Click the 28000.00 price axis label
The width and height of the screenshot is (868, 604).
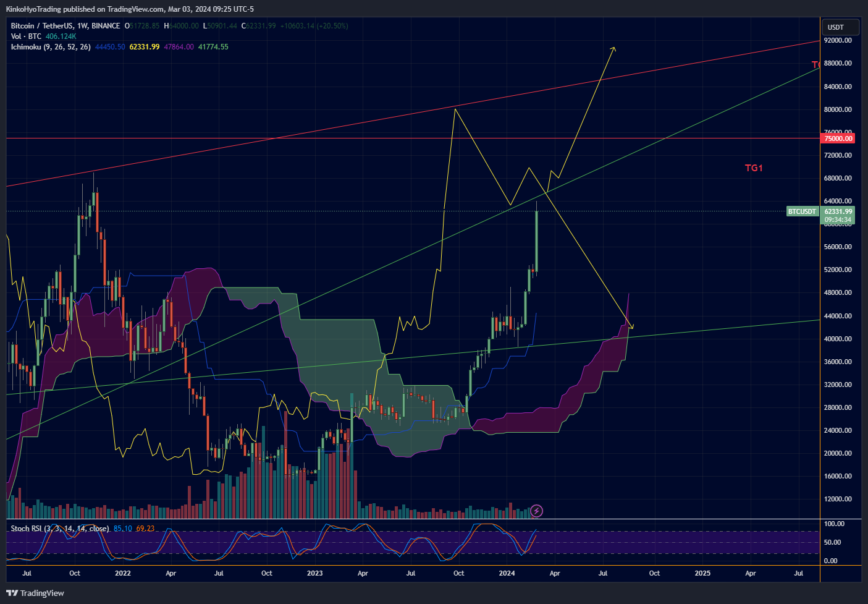(838, 407)
